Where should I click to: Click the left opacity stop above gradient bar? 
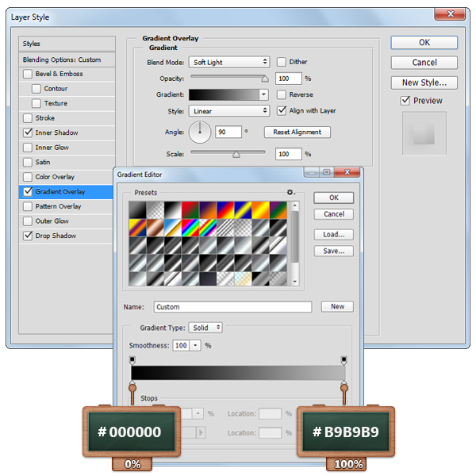tap(132, 359)
